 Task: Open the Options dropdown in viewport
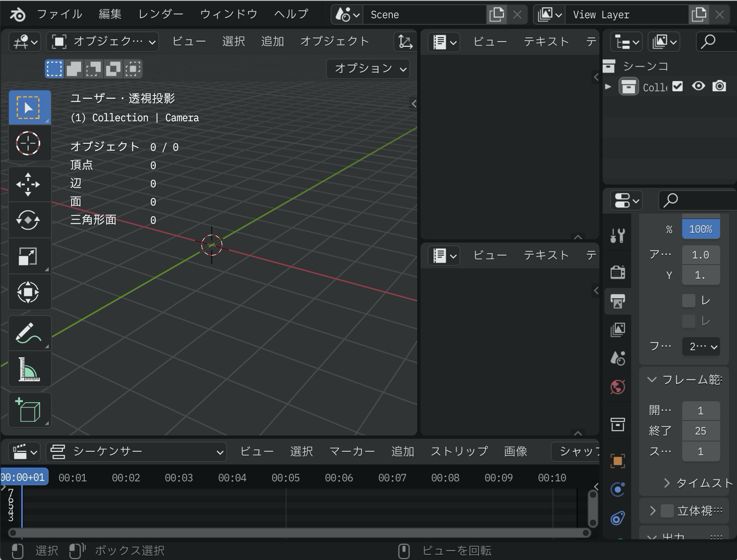pyautogui.click(x=368, y=69)
